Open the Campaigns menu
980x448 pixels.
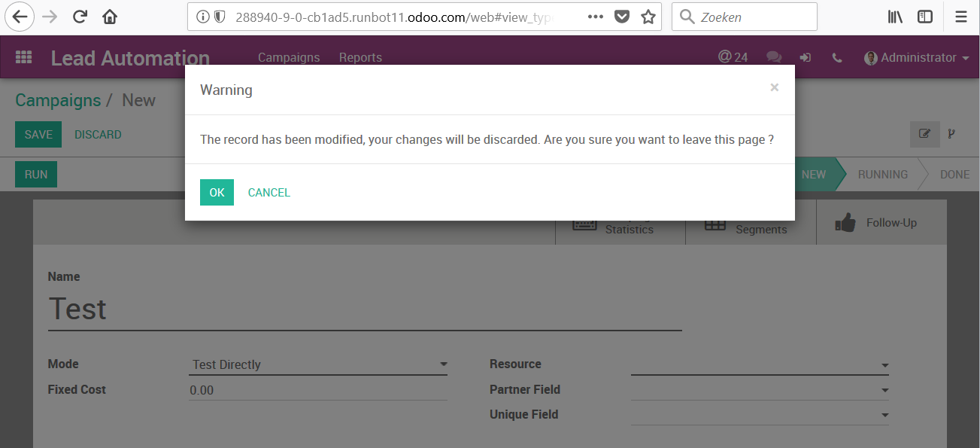coord(289,57)
